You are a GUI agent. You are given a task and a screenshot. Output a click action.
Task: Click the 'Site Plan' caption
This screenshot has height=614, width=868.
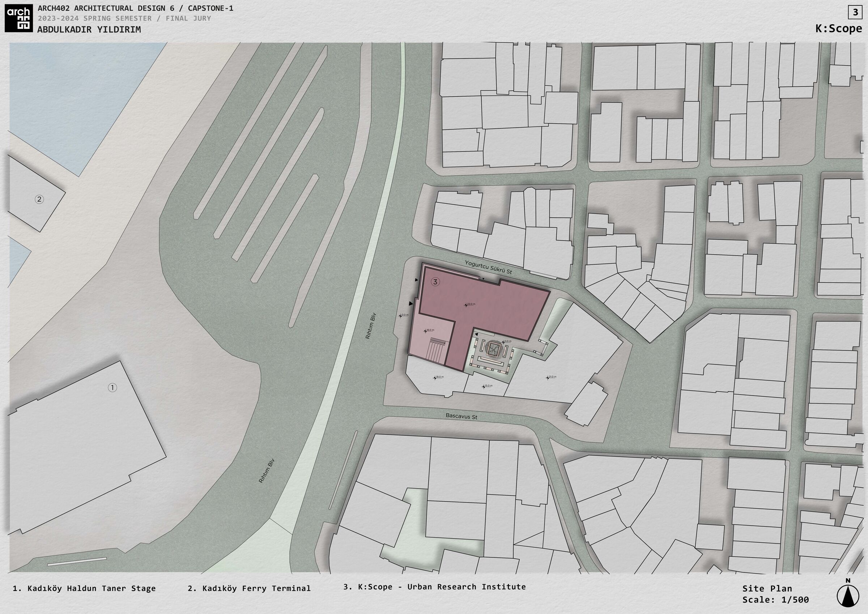pyautogui.click(x=767, y=589)
